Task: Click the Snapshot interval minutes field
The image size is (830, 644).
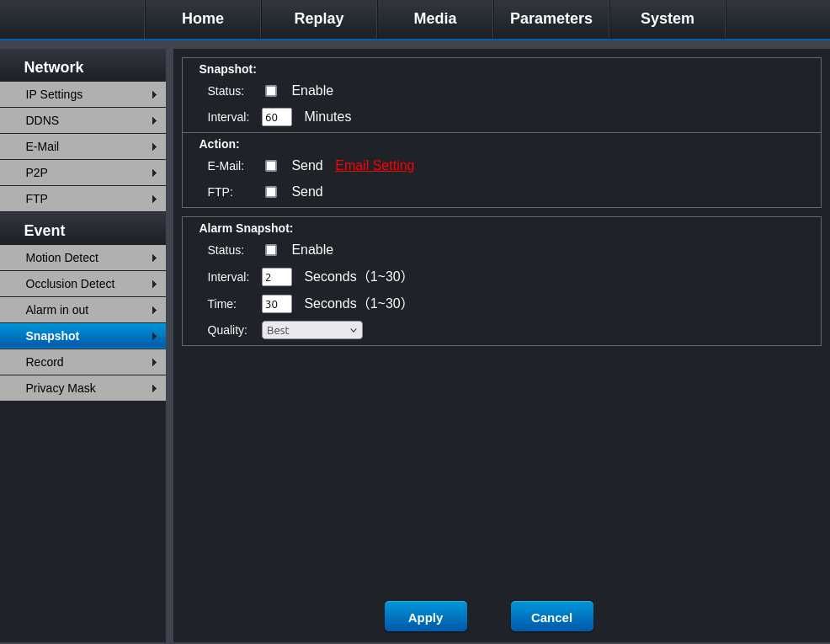Action: click(x=277, y=117)
